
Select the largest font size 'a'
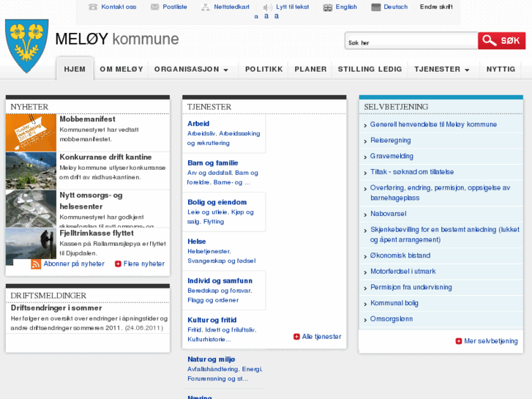(x=277, y=16)
